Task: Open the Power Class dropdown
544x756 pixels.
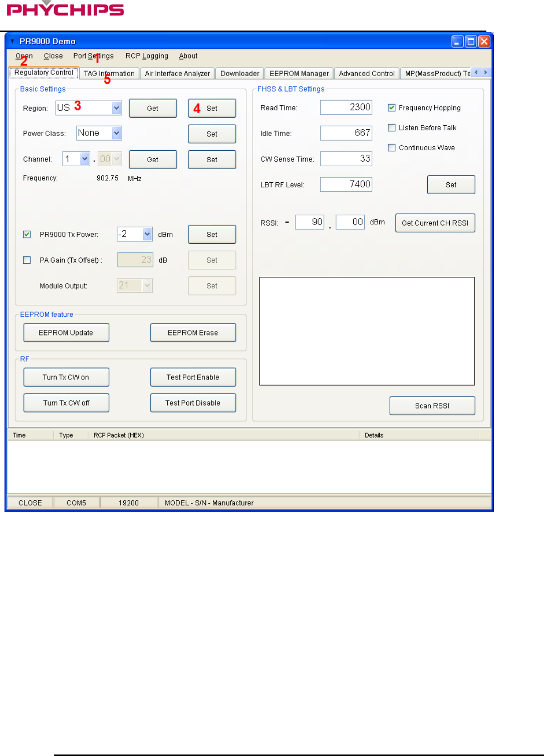Action: click(x=116, y=133)
